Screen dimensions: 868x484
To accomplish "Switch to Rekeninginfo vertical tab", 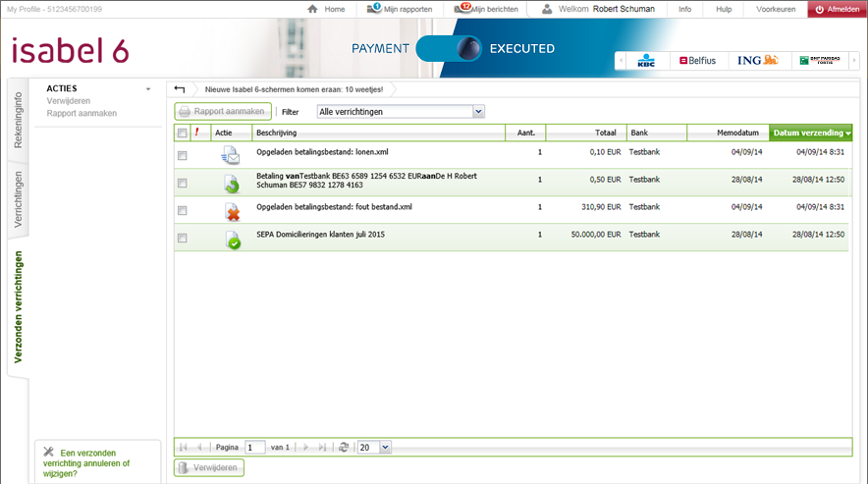I will tap(19, 120).
